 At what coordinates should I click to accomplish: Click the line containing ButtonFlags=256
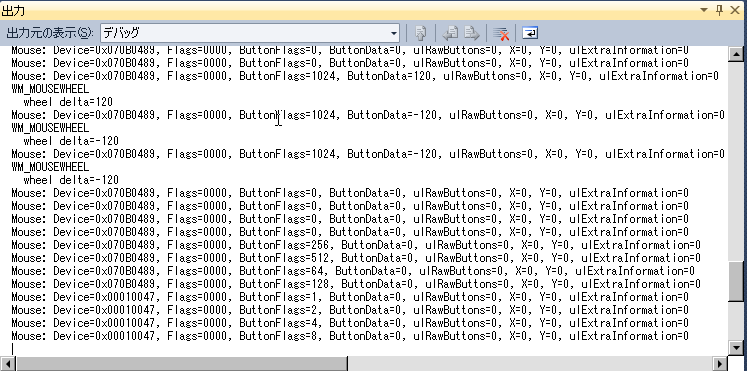pos(356,245)
